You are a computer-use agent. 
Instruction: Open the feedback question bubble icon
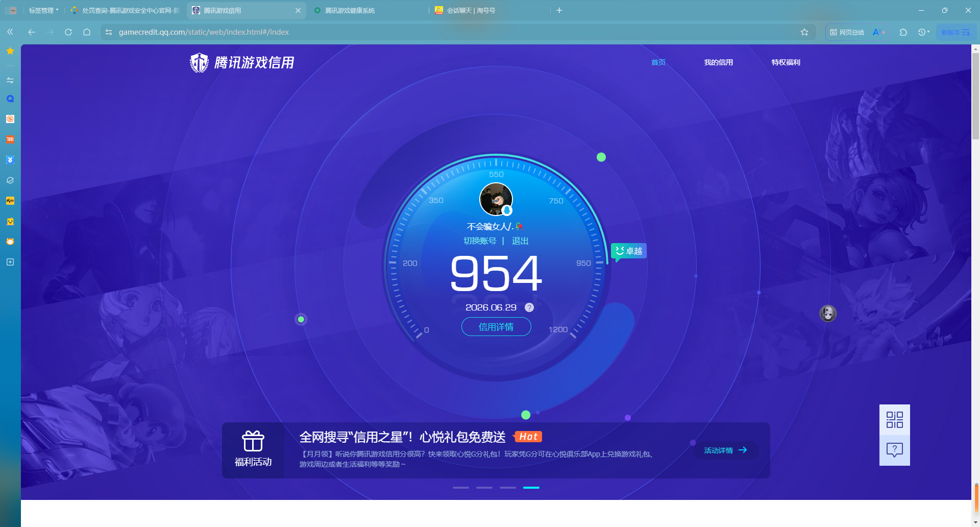click(x=895, y=450)
